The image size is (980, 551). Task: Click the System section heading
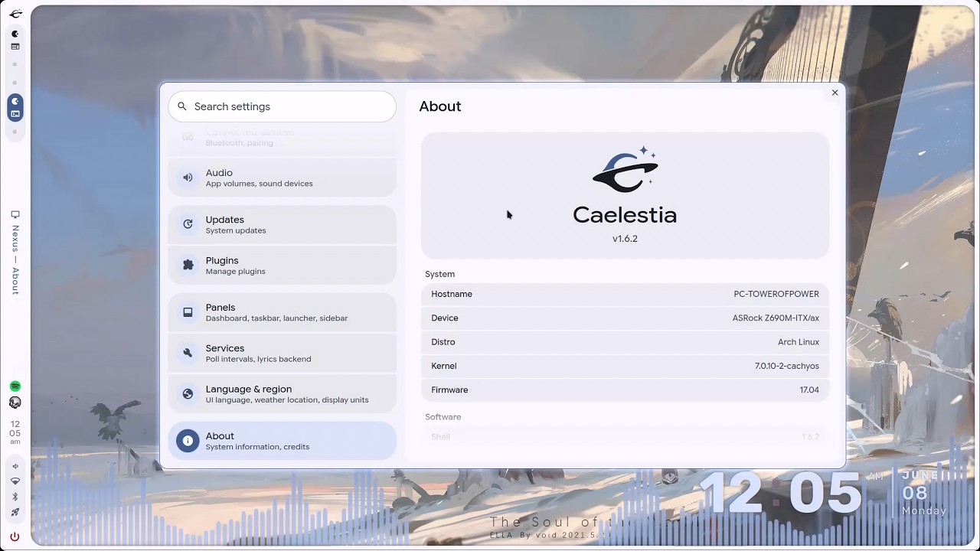(439, 274)
